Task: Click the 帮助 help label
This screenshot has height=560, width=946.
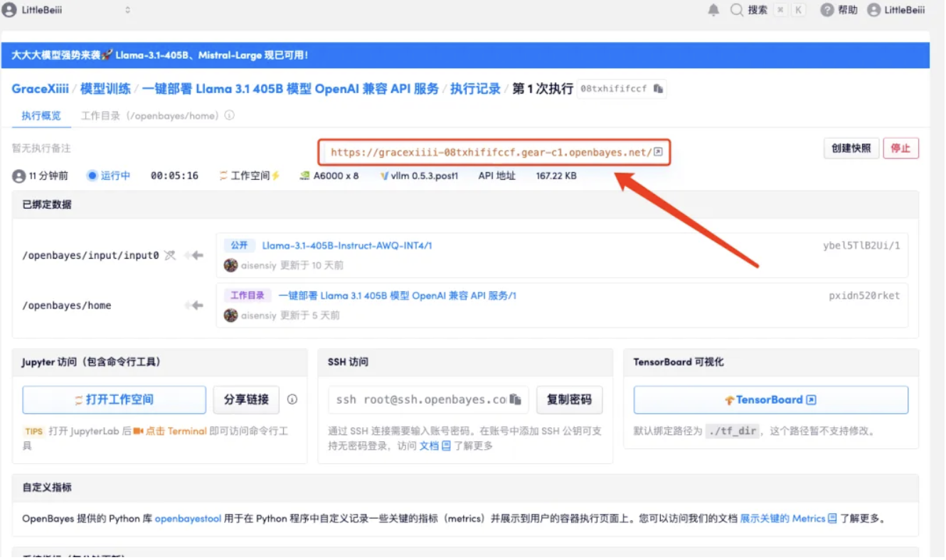Action: point(847,10)
